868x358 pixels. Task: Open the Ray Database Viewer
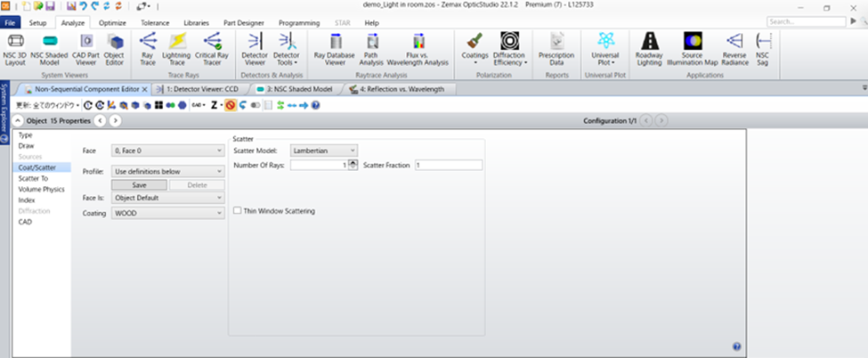coord(335,49)
